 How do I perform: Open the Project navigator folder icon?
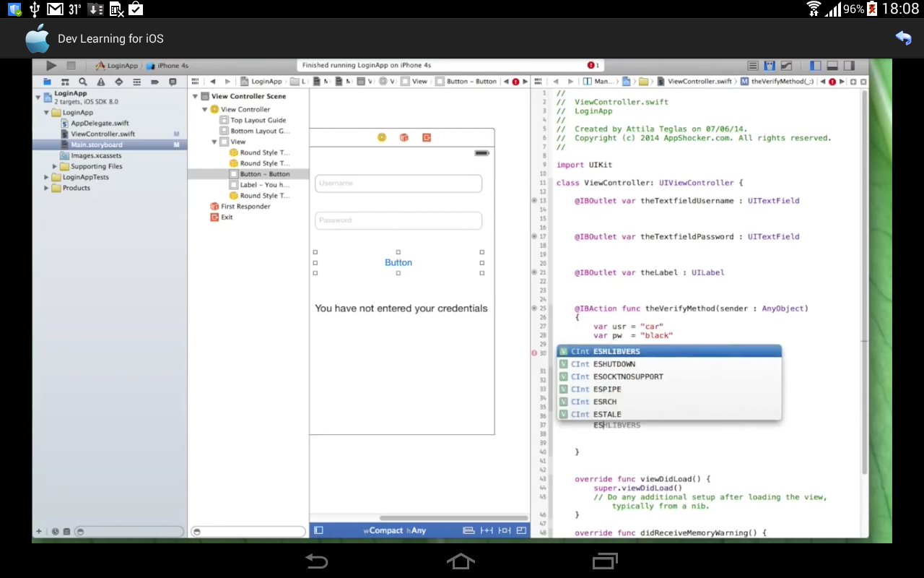pos(47,82)
